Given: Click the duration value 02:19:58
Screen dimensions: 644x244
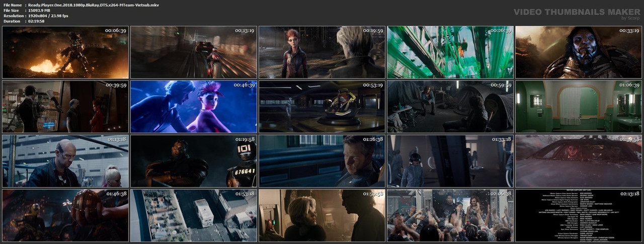Looking at the screenshot, I should click(x=36, y=21).
